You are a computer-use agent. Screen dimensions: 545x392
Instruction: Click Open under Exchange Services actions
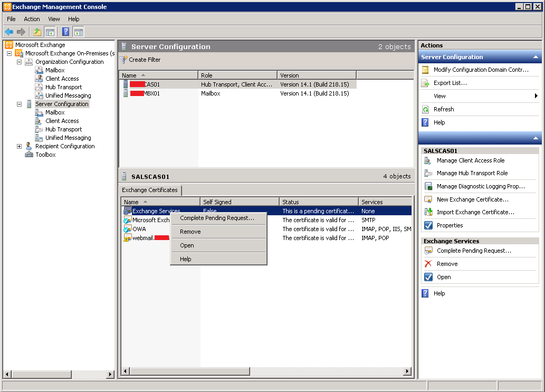[x=444, y=277]
